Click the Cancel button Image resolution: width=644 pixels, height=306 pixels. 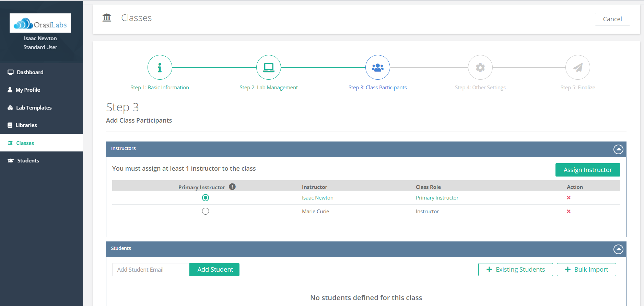click(612, 19)
